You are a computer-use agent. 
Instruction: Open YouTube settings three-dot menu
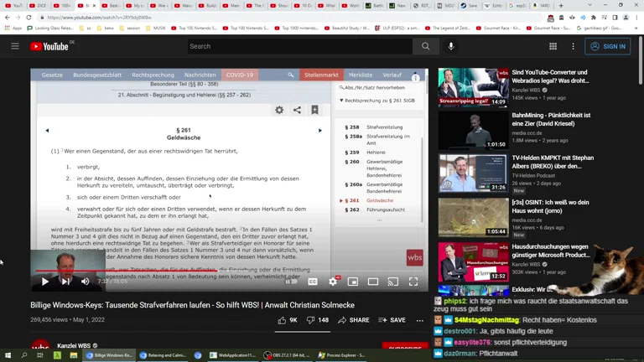pos(573,46)
